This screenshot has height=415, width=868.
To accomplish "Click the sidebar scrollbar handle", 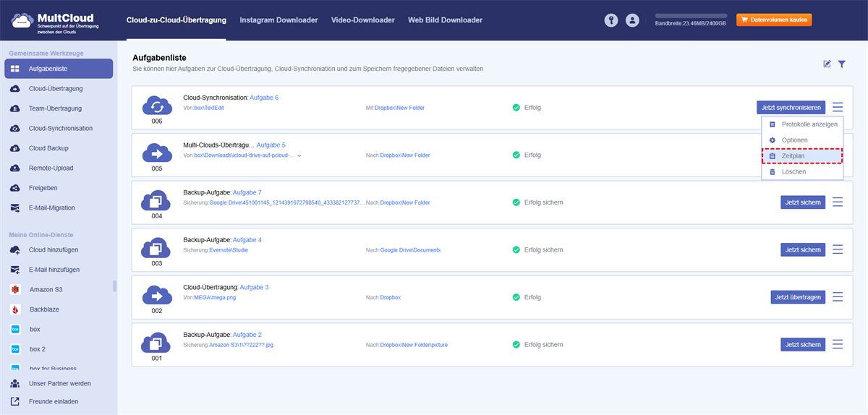I will pos(114,286).
